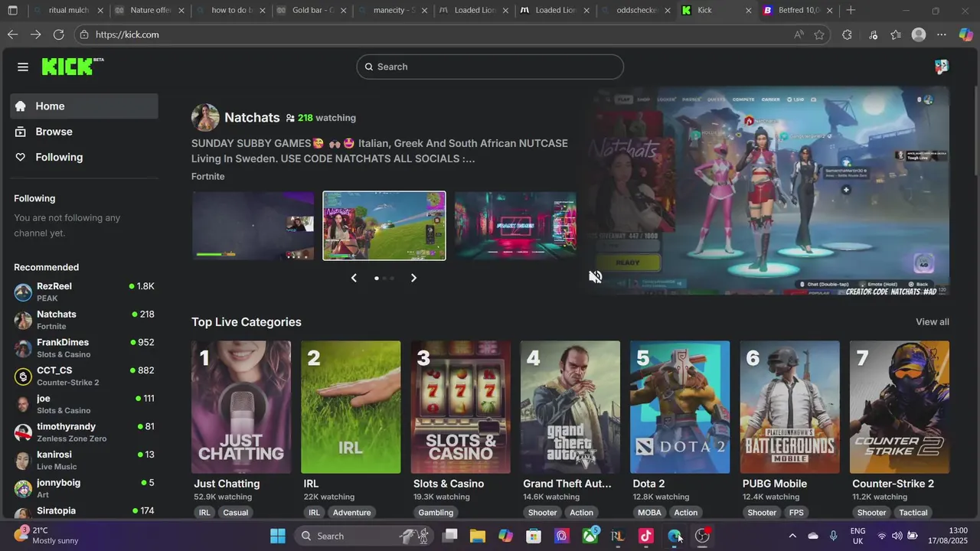The height and width of the screenshot is (551, 980).
Task: Open jonnyboig recommended channel
Action: coord(84,488)
